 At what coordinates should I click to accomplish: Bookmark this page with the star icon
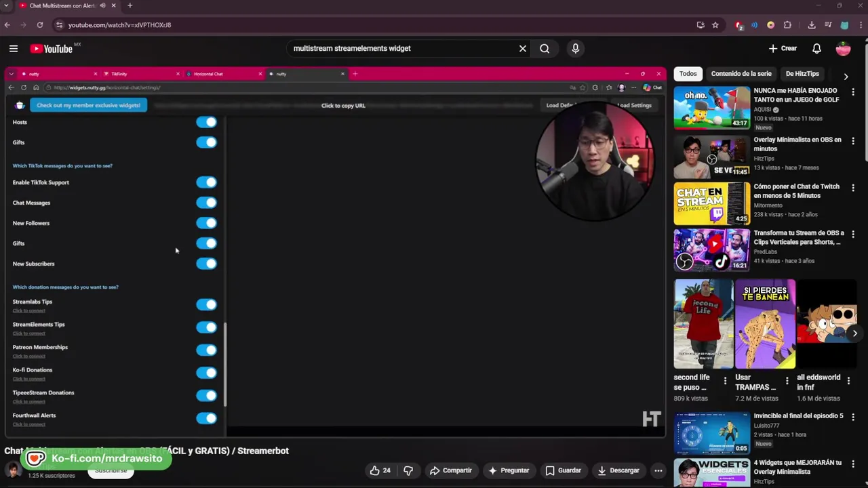click(715, 25)
